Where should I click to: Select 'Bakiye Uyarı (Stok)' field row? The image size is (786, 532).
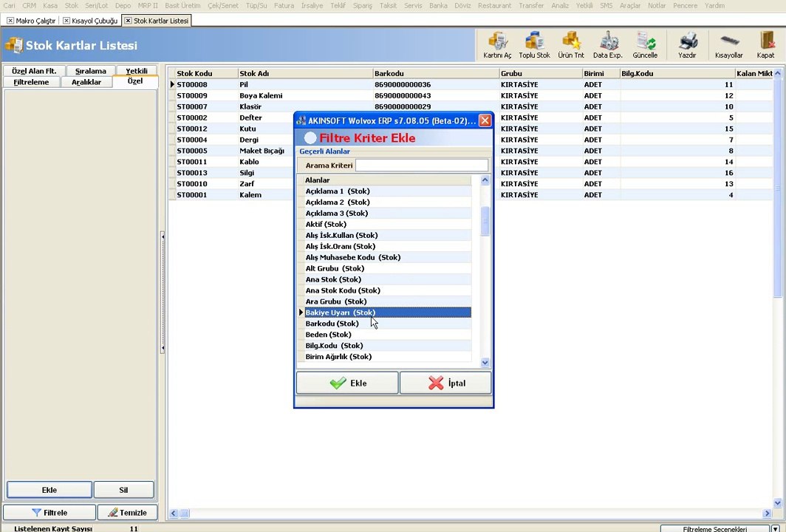coord(388,313)
